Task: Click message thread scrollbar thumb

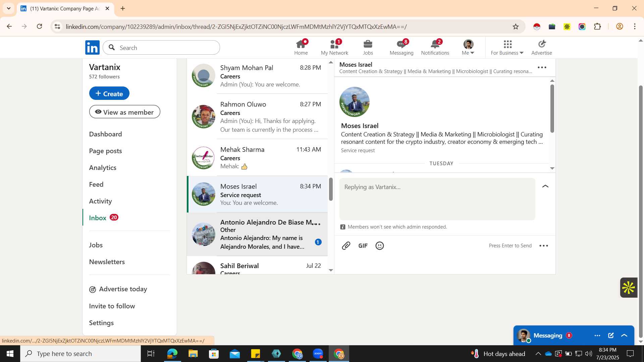Action: click(552, 108)
